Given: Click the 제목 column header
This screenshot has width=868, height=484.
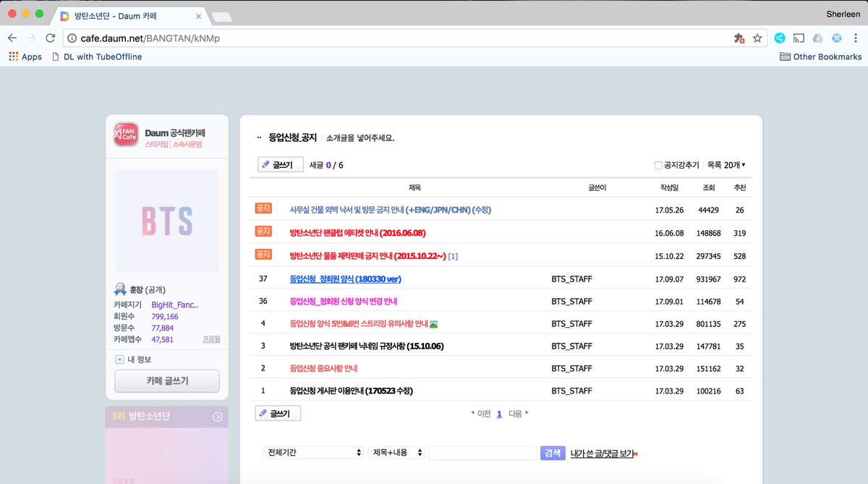Looking at the screenshot, I should click(x=414, y=187).
